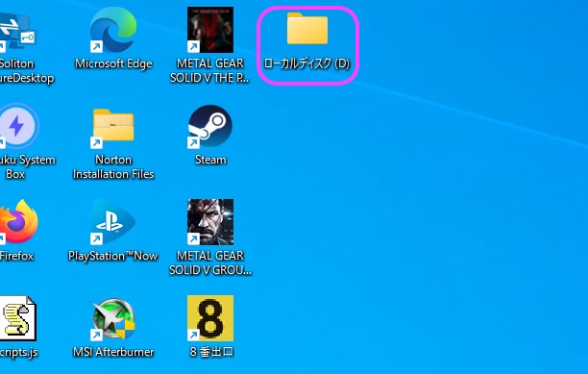Select the PlayStation Now shortcut icon
The image size is (588, 374).
pyautogui.click(x=112, y=222)
